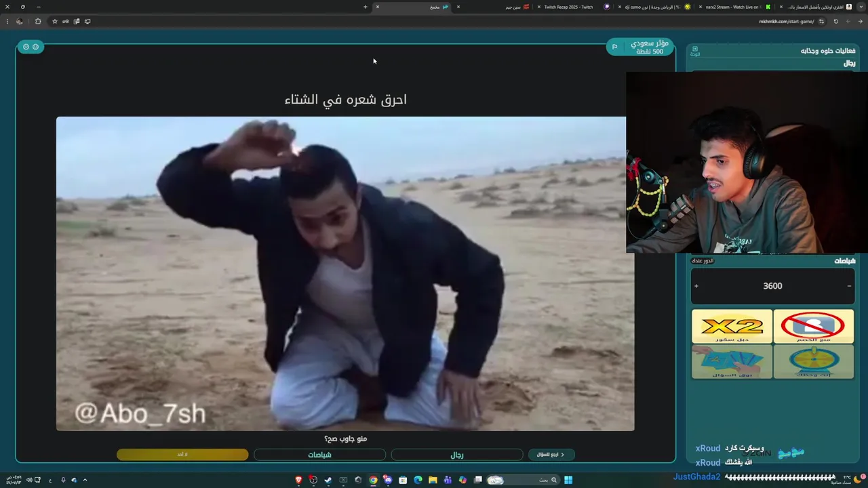Click the smiley emoji icon pill
Image resolution: width=868 pixels, height=488 pixels.
(31, 47)
